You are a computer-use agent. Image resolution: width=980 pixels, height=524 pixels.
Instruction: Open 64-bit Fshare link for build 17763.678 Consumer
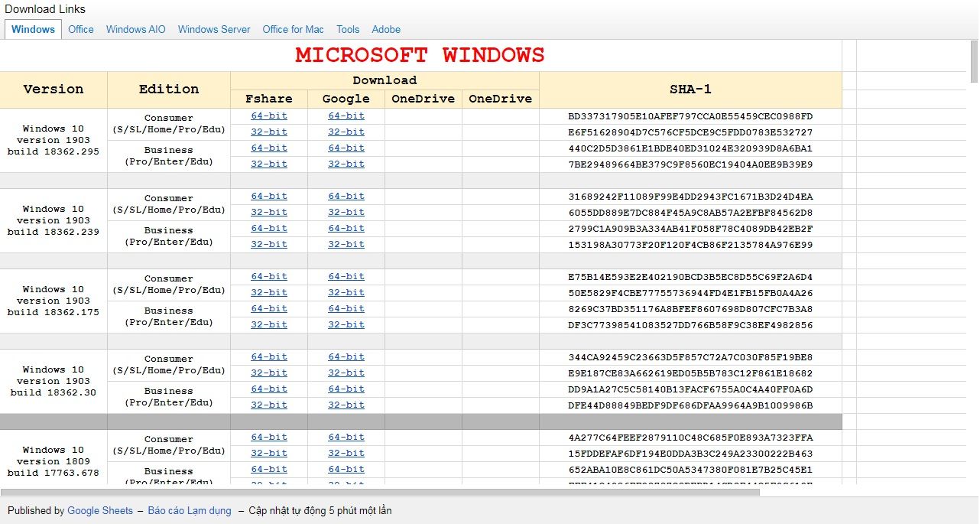click(269, 437)
